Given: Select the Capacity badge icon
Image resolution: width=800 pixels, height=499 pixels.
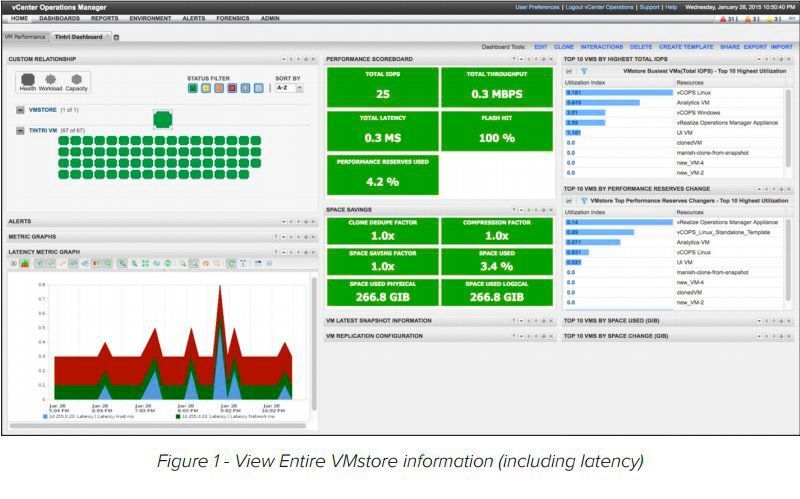Looking at the screenshot, I should point(77,79).
